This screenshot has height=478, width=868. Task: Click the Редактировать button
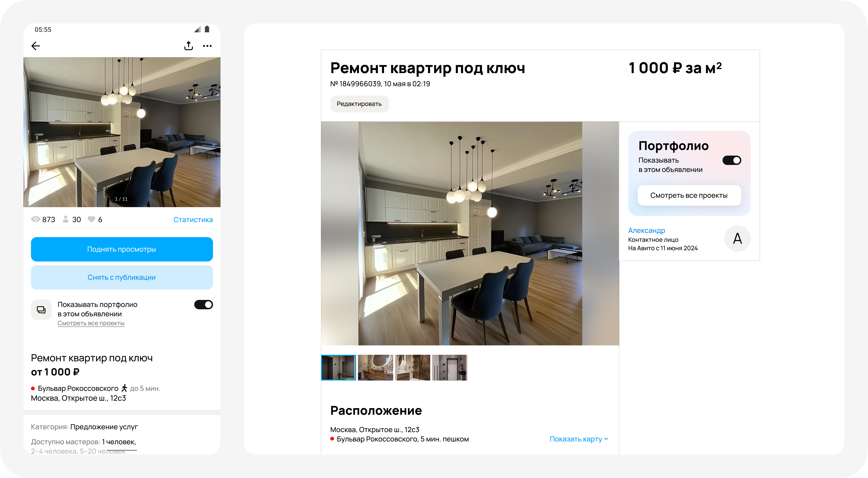point(359,104)
